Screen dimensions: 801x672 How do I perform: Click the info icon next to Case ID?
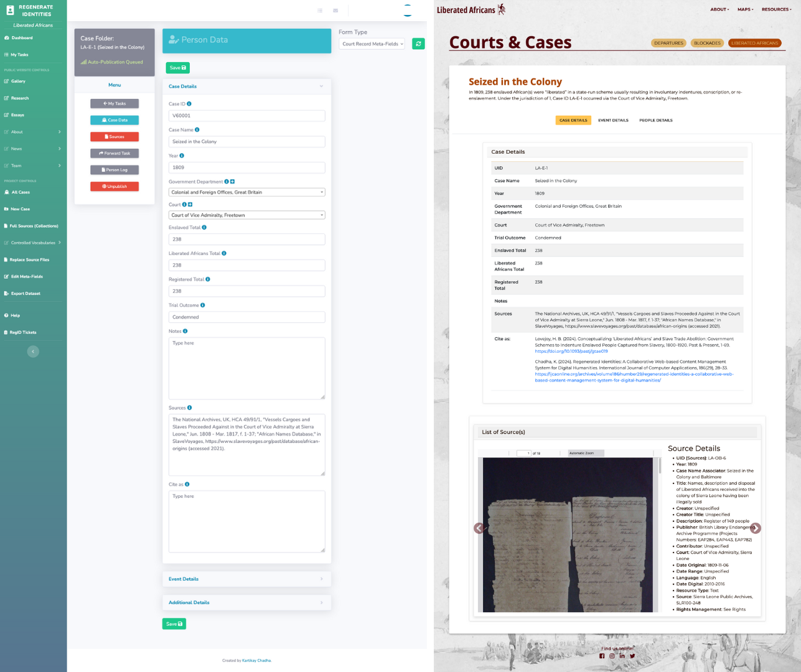[x=189, y=104]
